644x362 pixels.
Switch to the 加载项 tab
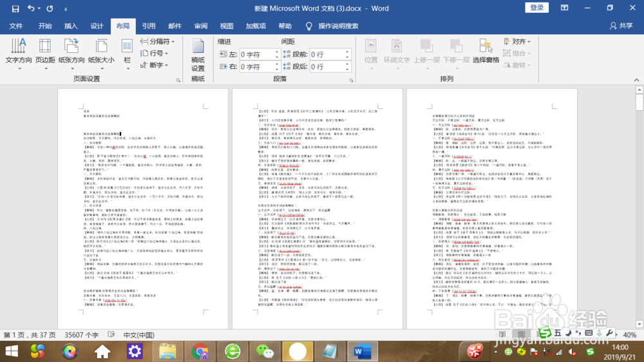click(x=256, y=26)
